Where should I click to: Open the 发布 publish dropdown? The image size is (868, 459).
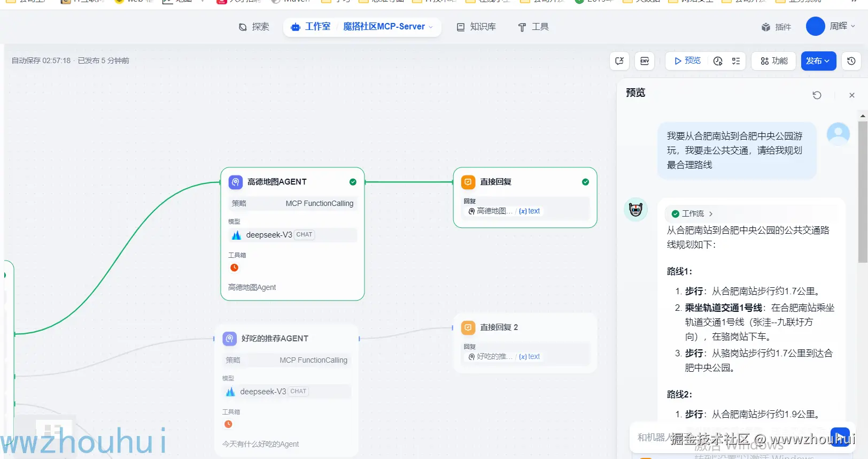click(x=818, y=61)
